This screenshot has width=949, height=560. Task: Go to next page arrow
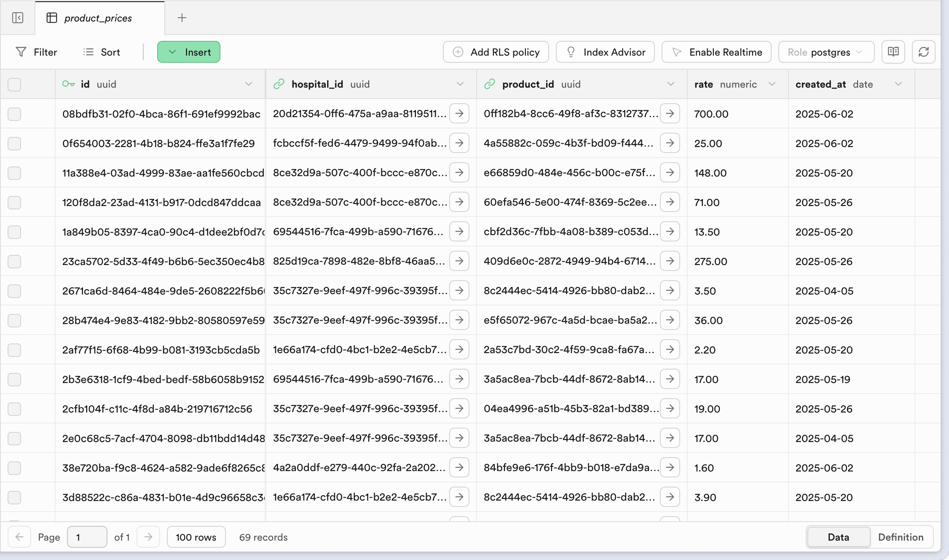click(x=148, y=537)
